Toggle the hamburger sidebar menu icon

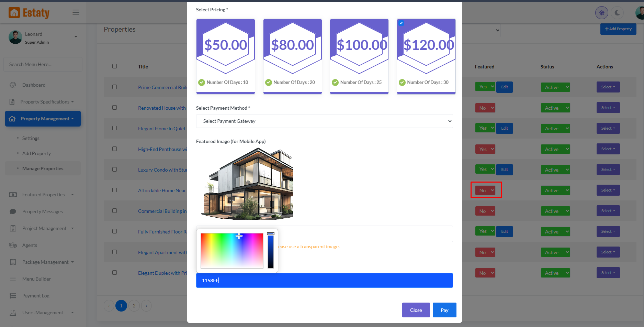(76, 13)
